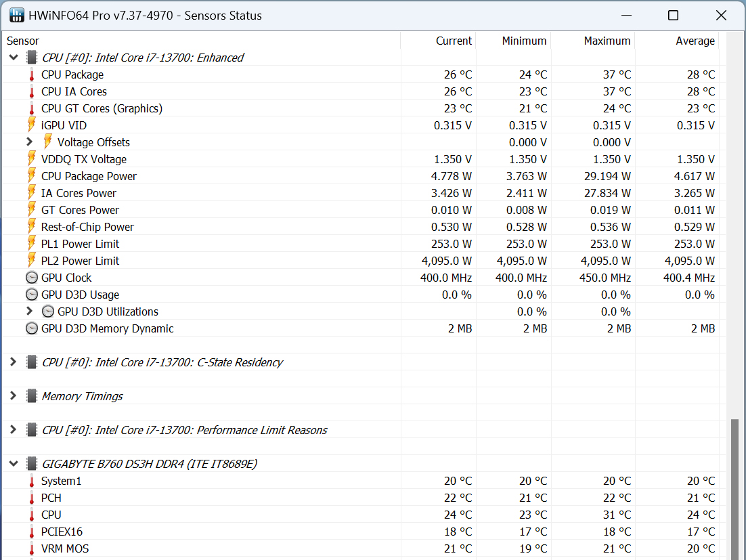Click the Voltage Offsets lightning icon
This screenshot has height=560, width=746.
coord(48,142)
